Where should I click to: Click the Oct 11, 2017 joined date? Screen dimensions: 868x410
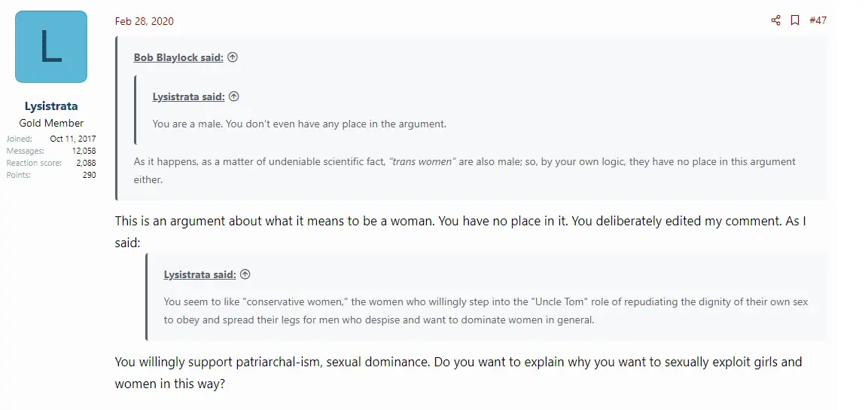pos(72,139)
